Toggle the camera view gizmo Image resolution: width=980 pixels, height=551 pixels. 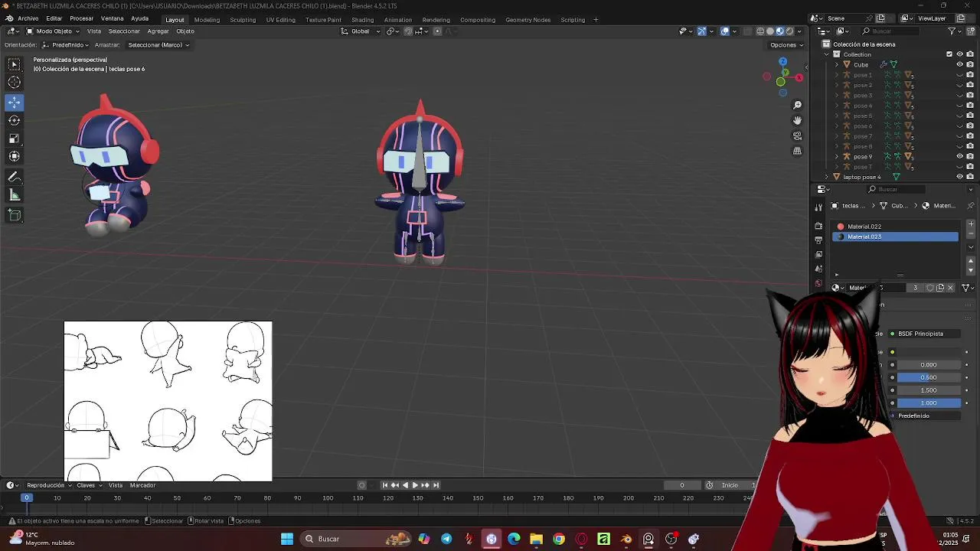click(x=797, y=135)
